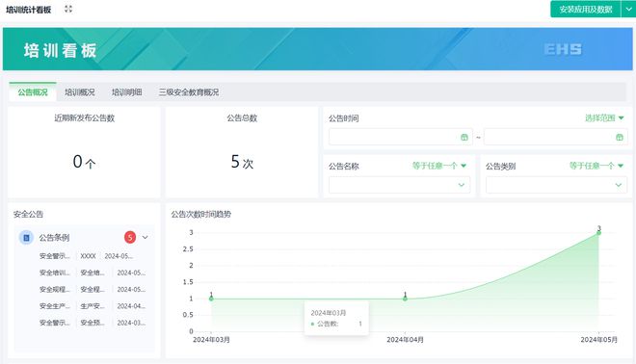Select the 安全规程 announcement row
Viewport: 636px width, 364px height.
pyautogui.click(x=93, y=289)
